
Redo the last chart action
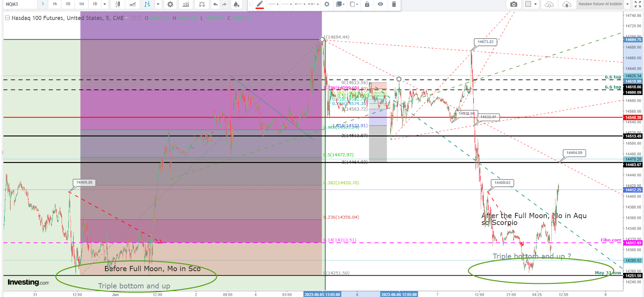click(x=224, y=4)
